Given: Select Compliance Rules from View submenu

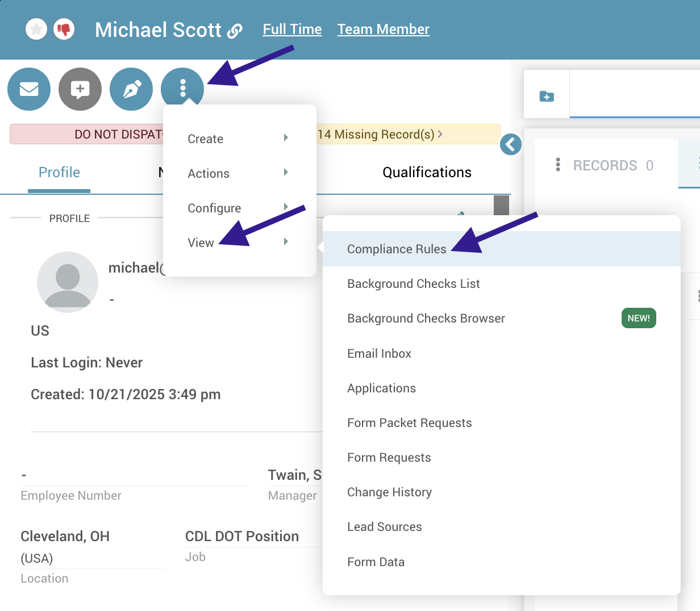Looking at the screenshot, I should point(397,249).
